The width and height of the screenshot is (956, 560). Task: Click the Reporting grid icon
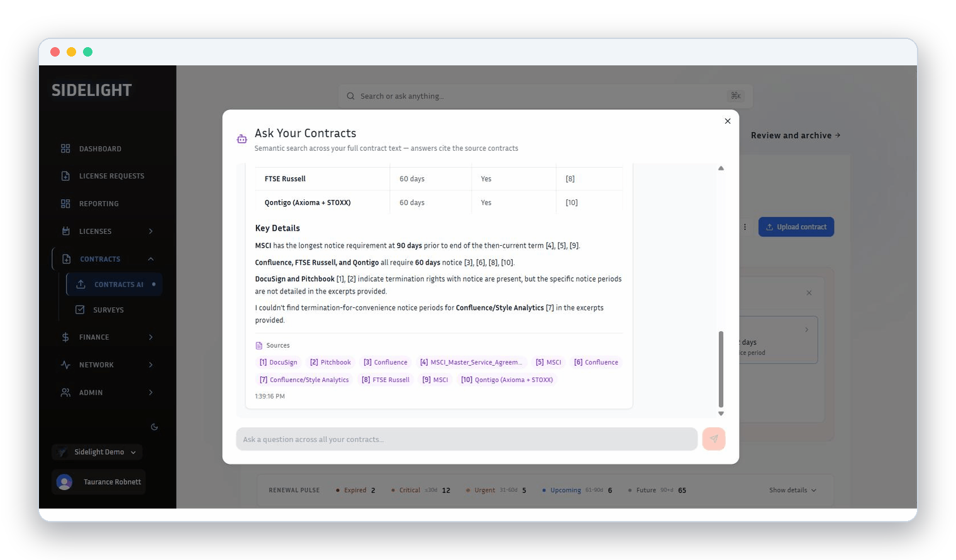click(65, 204)
